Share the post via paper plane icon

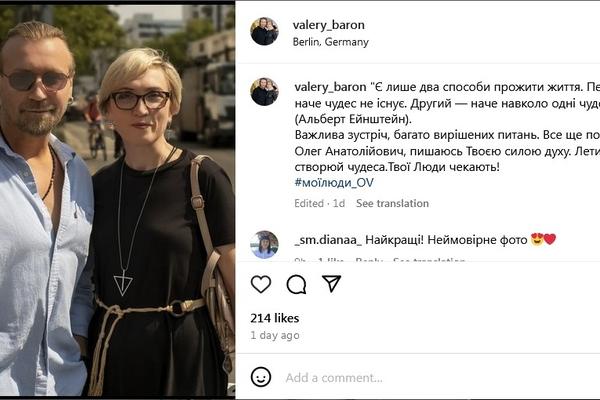tap(331, 284)
